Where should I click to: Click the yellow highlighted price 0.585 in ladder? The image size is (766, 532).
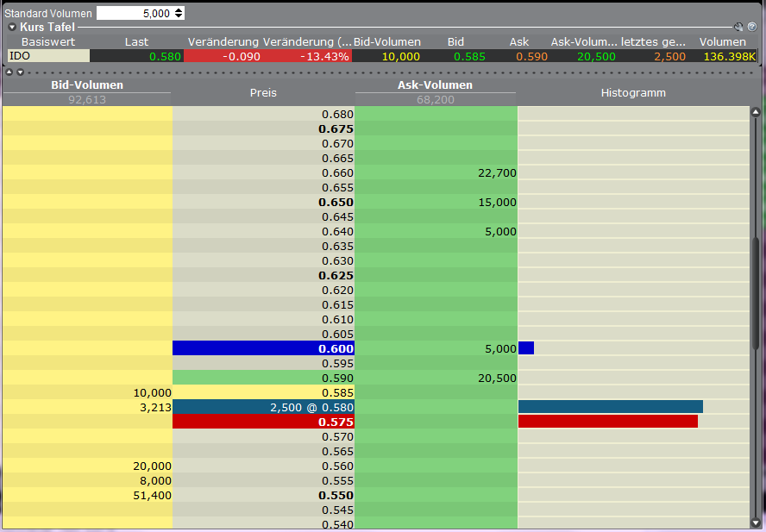pyautogui.click(x=263, y=392)
